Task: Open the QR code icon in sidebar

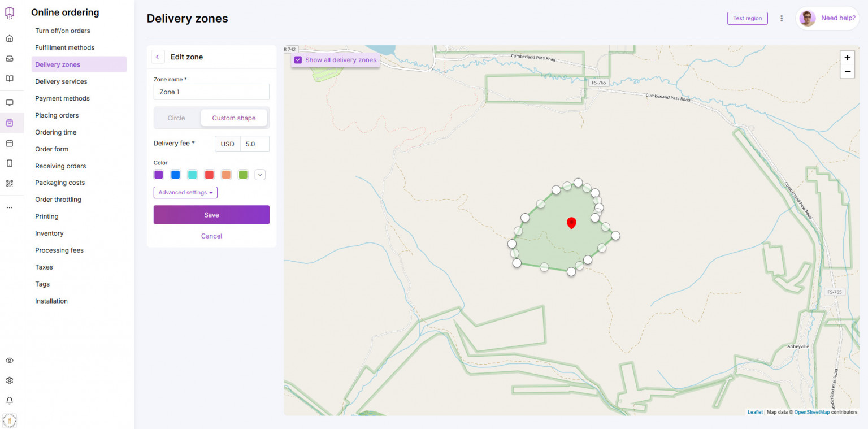Action: coord(10,183)
